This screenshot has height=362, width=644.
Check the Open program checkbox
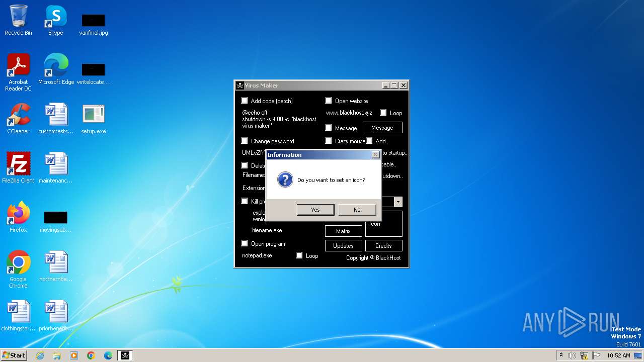pos(245,243)
